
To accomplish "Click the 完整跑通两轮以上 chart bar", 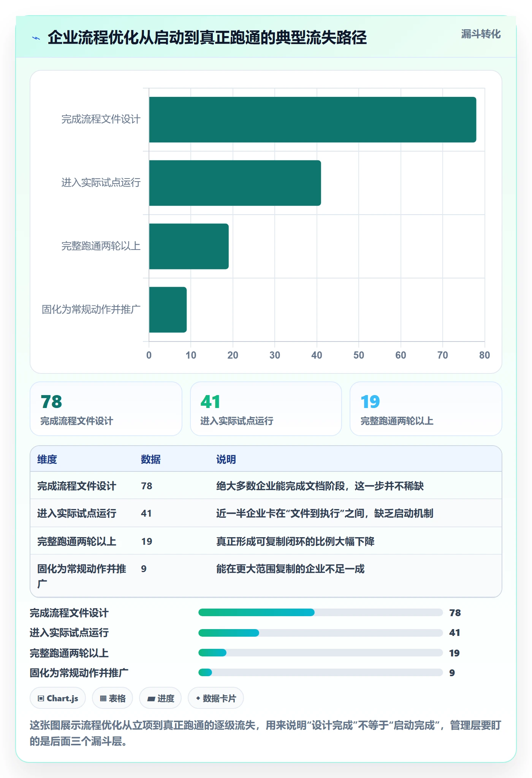I will [189, 247].
